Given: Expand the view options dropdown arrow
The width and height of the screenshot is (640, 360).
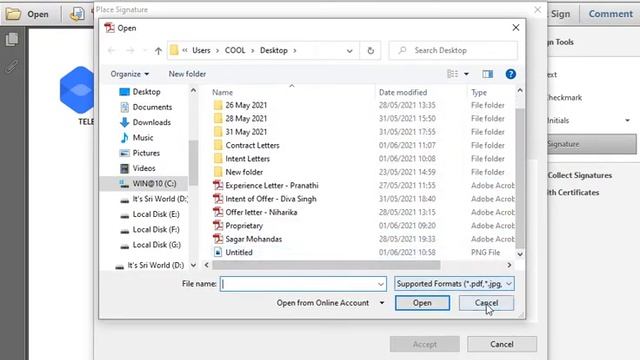Looking at the screenshot, I should [466, 74].
